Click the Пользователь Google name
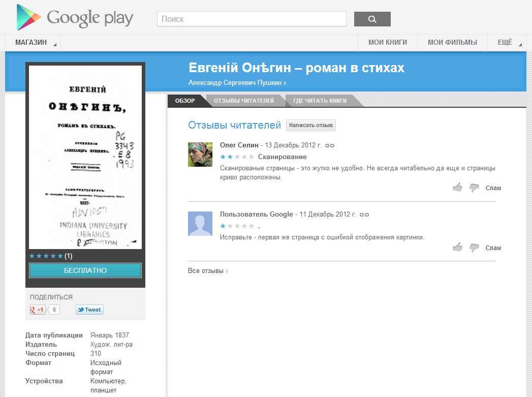Image resolution: width=532 pixels, height=397 pixels. tap(257, 215)
